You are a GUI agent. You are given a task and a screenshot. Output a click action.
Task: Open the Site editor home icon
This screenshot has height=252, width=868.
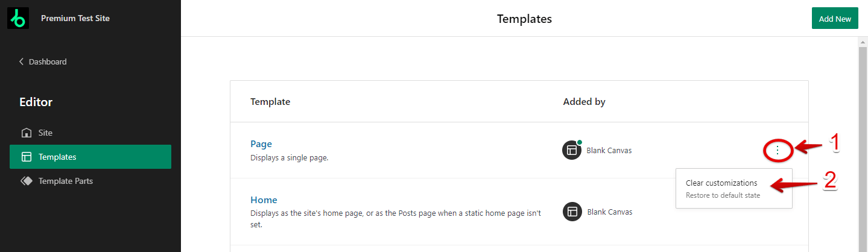pos(26,133)
